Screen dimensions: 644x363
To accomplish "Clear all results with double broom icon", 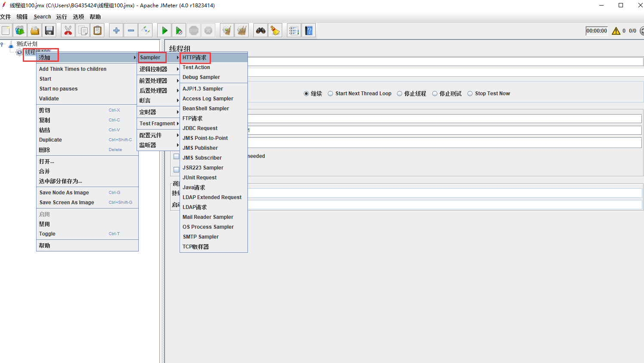I will pyautogui.click(x=242, y=30).
